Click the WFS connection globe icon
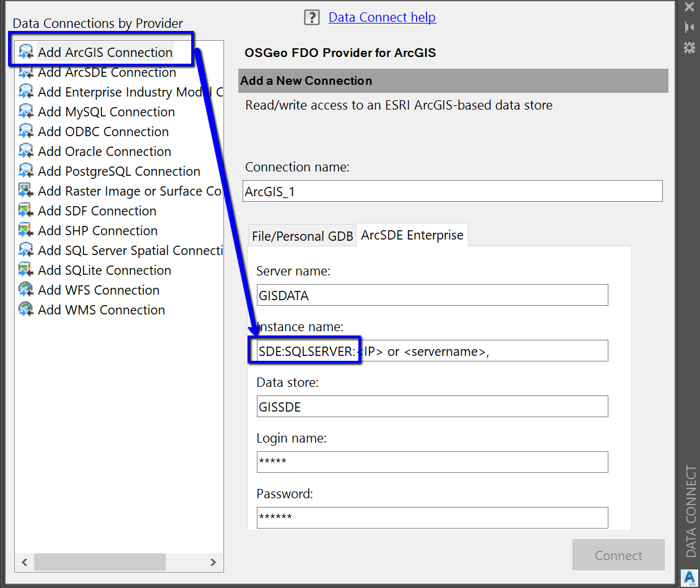700x588 pixels. pos(26,290)
